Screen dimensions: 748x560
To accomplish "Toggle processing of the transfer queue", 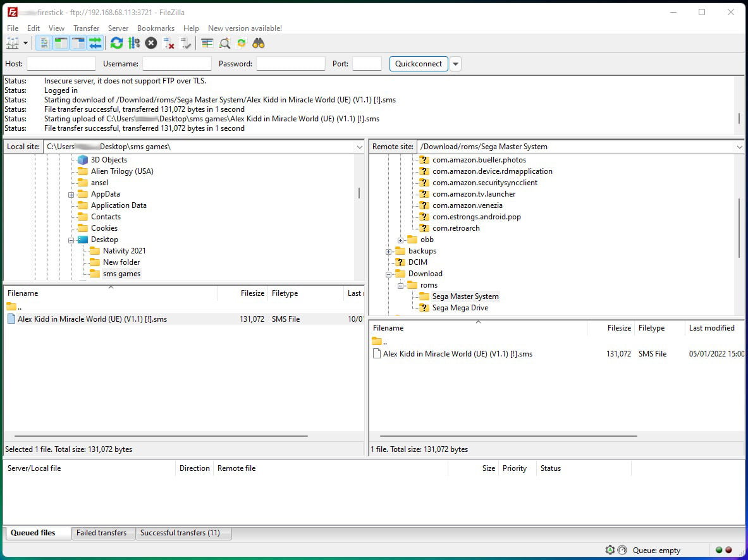I will click(x=134, y=44).
